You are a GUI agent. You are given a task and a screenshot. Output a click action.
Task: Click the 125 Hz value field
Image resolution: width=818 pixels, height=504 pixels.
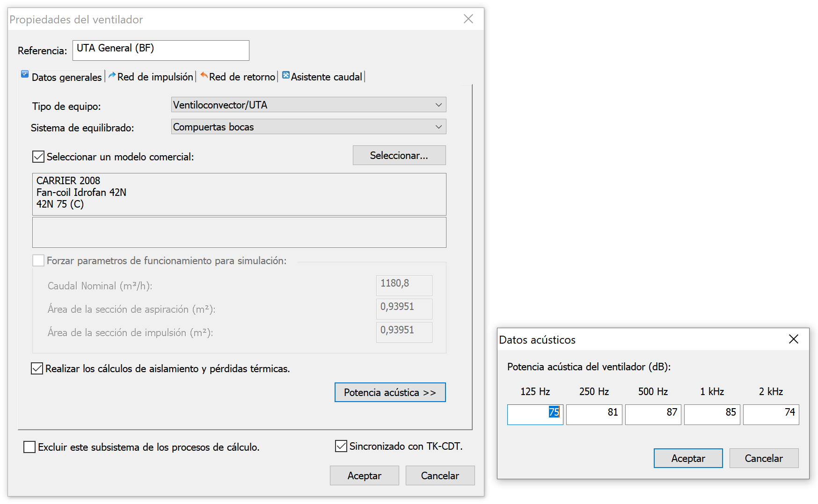535,415
